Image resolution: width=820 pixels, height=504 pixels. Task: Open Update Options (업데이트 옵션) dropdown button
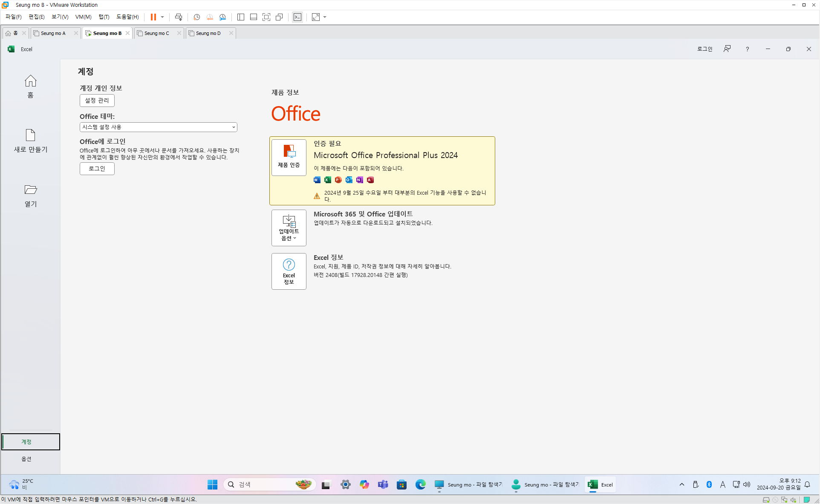(x=289, y=228)
